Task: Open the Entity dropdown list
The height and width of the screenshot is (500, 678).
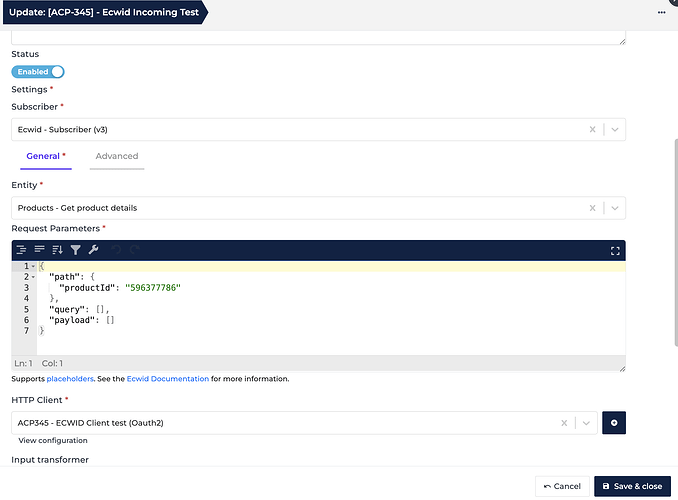Action: tap(614, 208)
